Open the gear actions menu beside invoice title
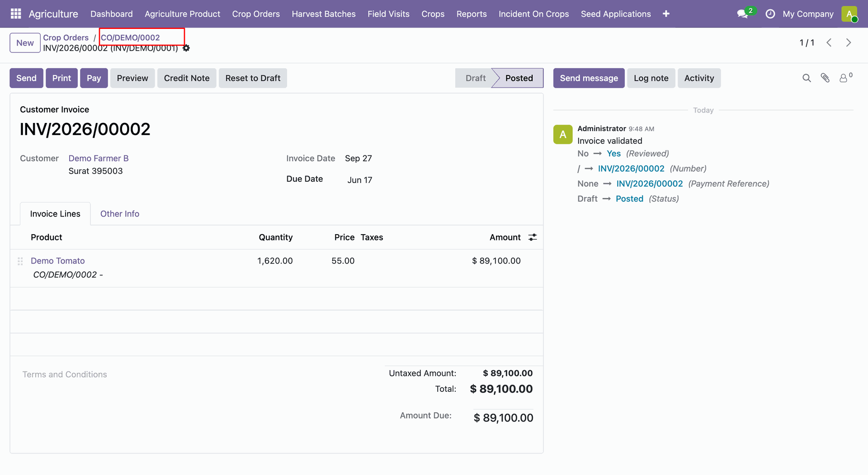The image size is (868, 475). click(x=186, y=48)
